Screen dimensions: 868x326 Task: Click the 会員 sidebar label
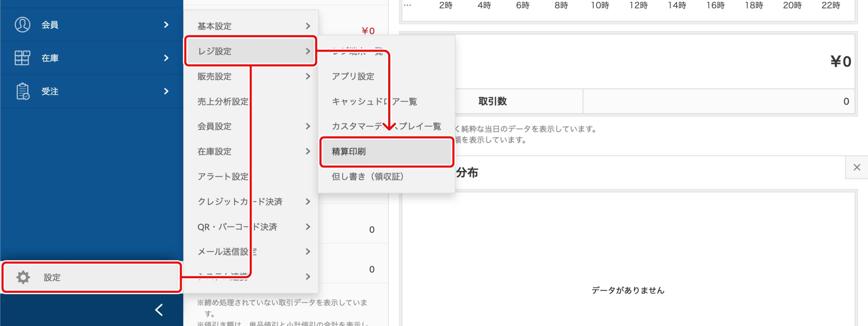pos(50,25)
